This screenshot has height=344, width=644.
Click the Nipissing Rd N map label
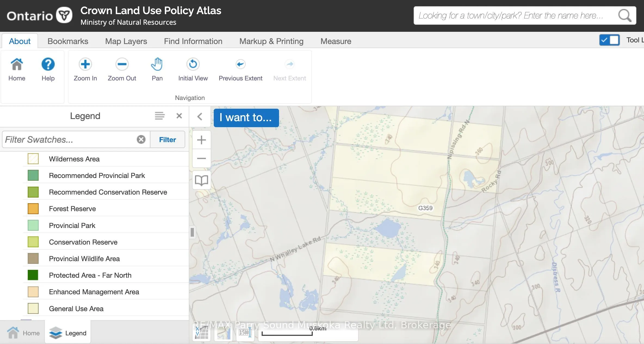(459, 139)
